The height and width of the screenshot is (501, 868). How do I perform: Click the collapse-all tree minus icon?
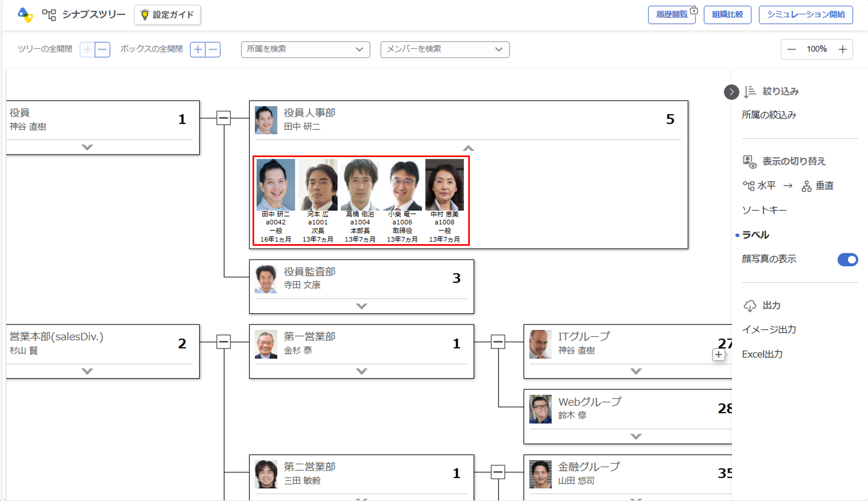point(102,50)
